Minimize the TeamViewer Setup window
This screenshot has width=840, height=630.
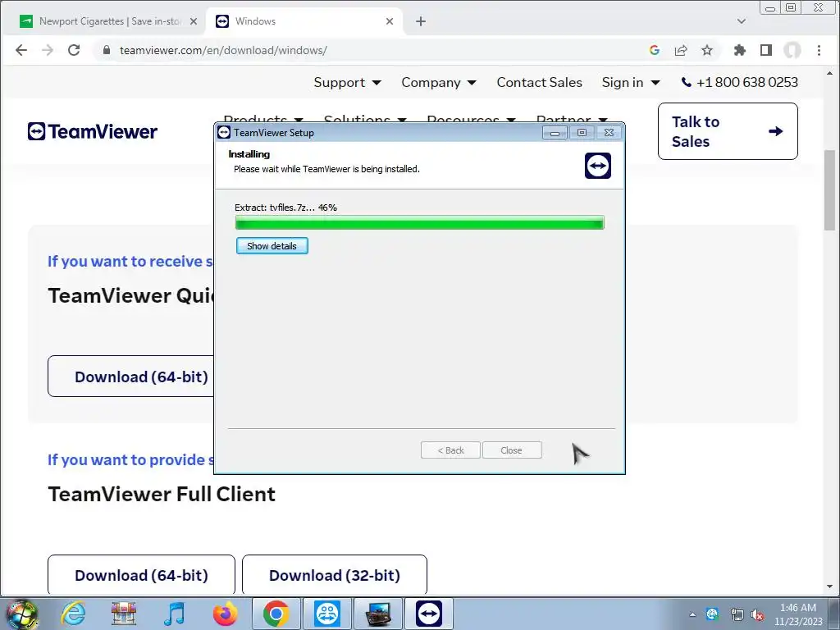point(555,133)
